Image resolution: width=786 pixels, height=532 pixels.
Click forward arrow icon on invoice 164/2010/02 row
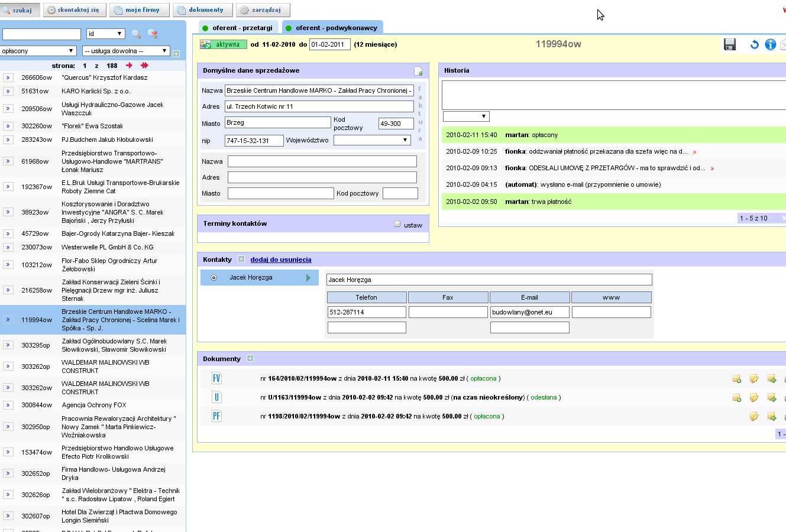772,379
